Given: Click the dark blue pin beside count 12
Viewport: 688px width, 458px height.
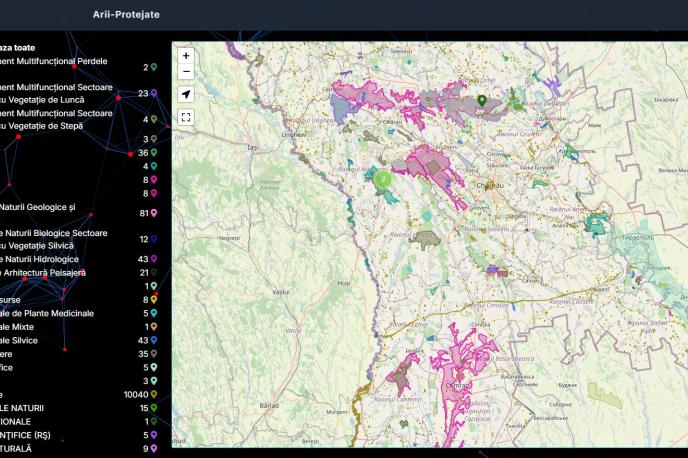Looking at the screenshot, I should [154, 239].
